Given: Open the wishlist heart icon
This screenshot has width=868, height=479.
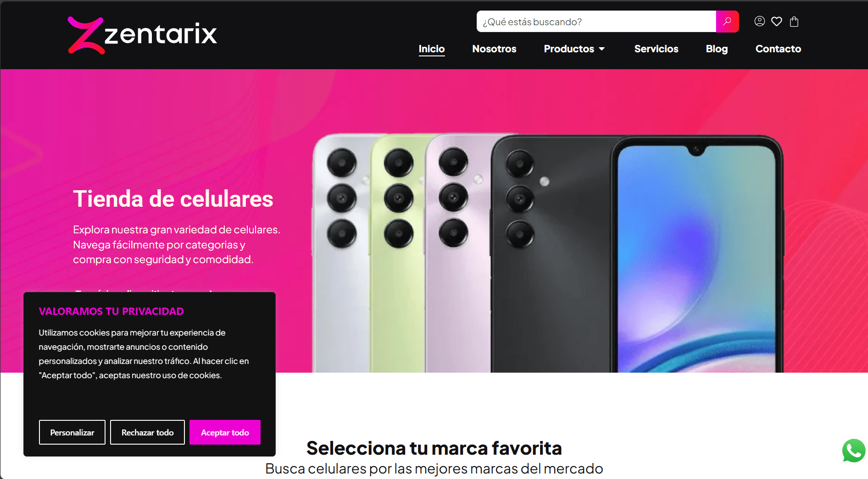Looking at the screenshot, I should click(x=777, y=22).
